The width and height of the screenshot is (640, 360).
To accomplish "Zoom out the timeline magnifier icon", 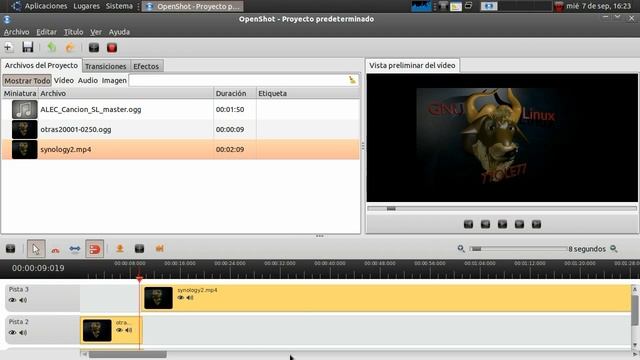I will (x=461, y=248).
